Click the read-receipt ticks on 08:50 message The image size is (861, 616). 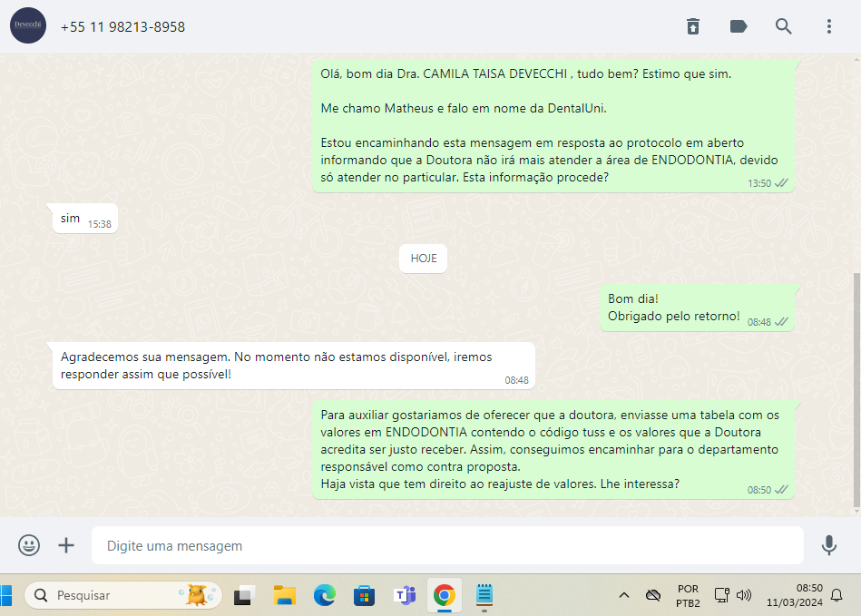coord(781,489)
